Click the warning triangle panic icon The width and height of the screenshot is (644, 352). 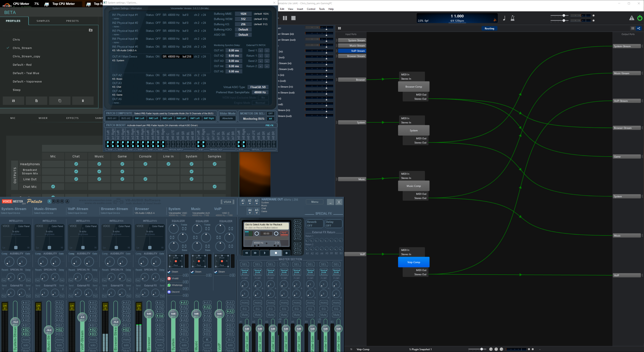coord(631,18)
